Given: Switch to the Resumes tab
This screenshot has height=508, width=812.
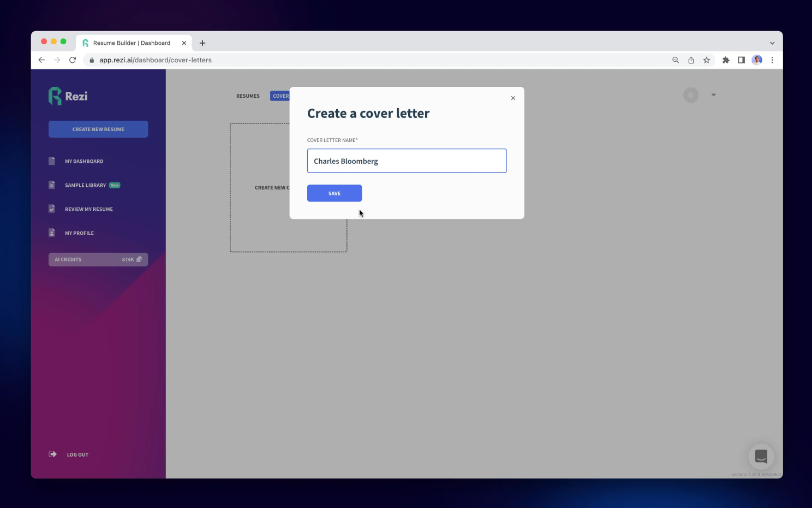Looking at the screenshot, I should pyautogui.click(x=248, y=96).
